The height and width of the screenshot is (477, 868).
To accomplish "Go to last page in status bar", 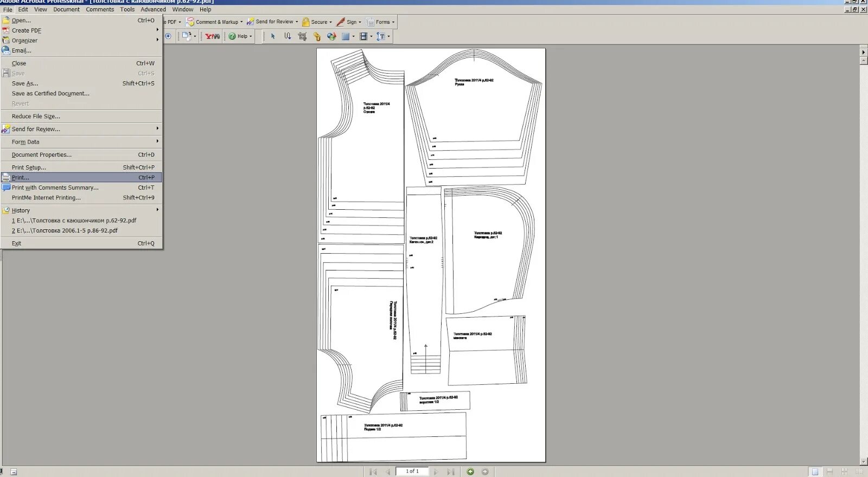I will (x=450, y=472).
